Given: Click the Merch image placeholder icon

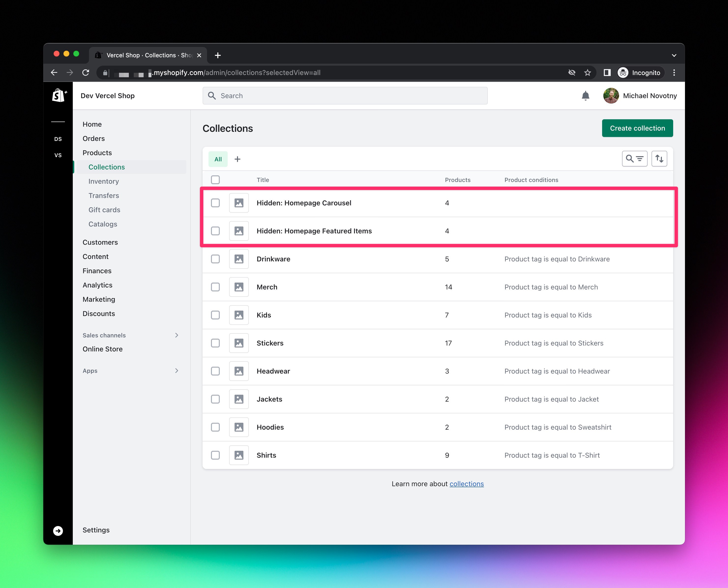Looking at the screenshot, I should (239, 287).
